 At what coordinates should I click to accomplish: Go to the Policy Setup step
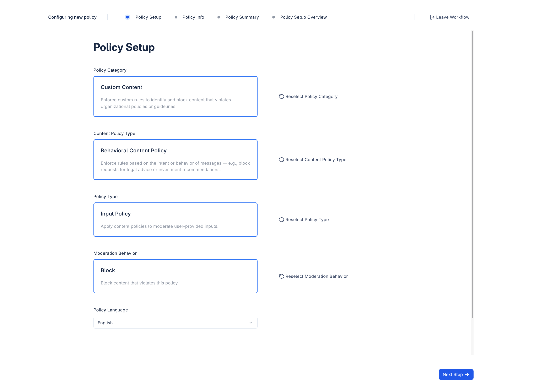click(148, 17)
